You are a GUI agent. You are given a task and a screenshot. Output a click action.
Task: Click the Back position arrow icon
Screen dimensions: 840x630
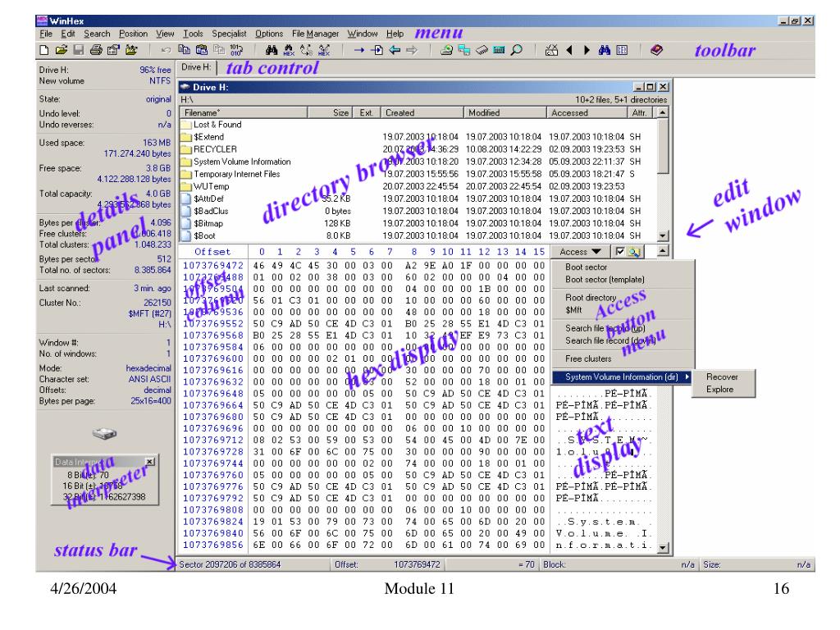395,50
